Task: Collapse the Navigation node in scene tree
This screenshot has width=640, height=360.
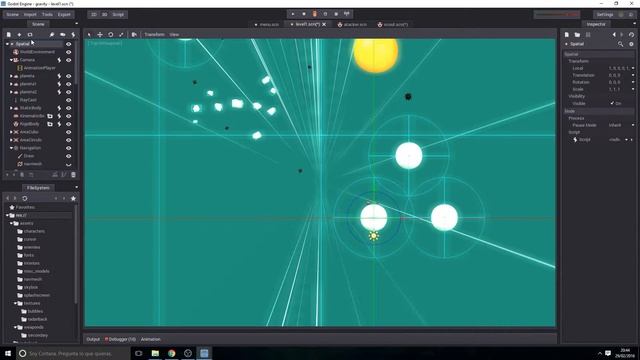Action: tap(11, 148)
